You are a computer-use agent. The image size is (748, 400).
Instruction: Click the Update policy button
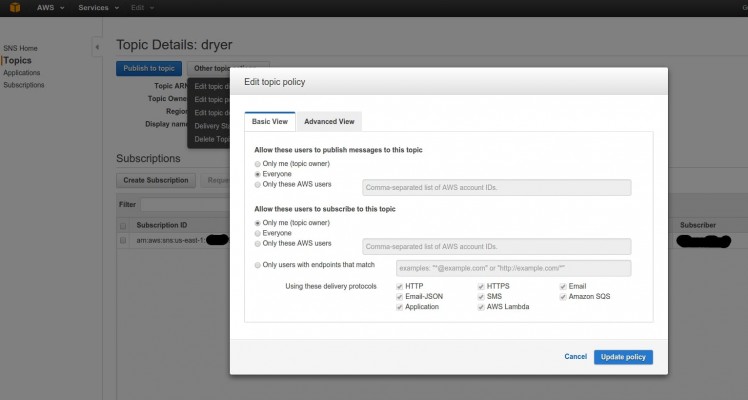(623, 357)
